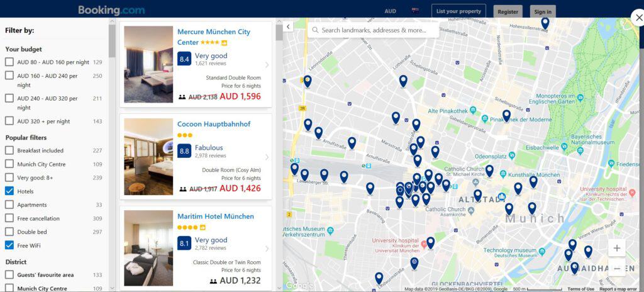Close the map view with the X button
Screen dimensions: 644x292
(638, 18)
